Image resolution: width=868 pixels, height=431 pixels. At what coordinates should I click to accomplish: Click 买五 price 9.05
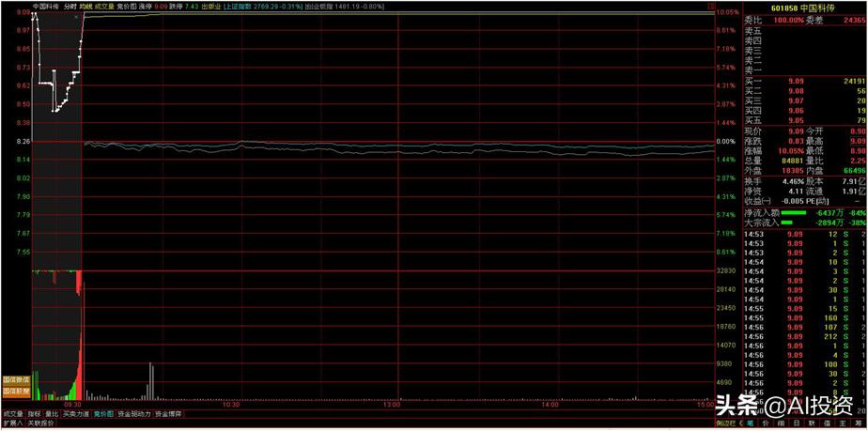pyautogui.click(x=796, y=120)
